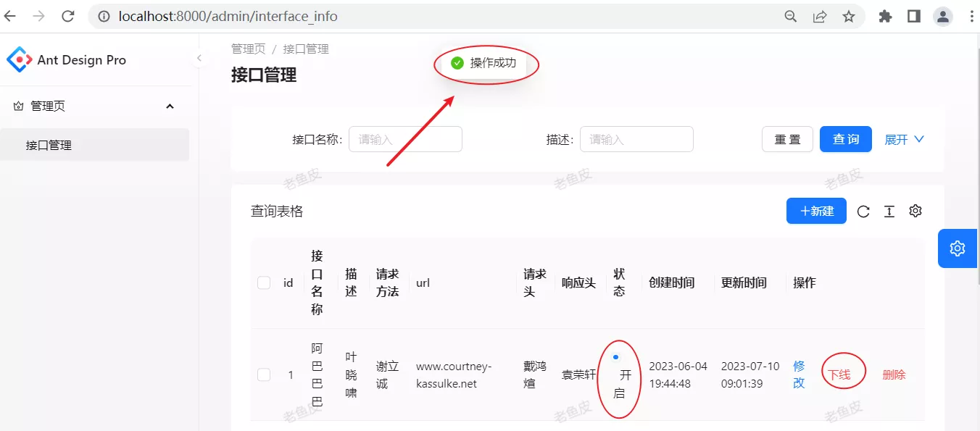Reload the page with the refresh icon
This screenshot has width=980, height=431.
[x=68, y=16]
